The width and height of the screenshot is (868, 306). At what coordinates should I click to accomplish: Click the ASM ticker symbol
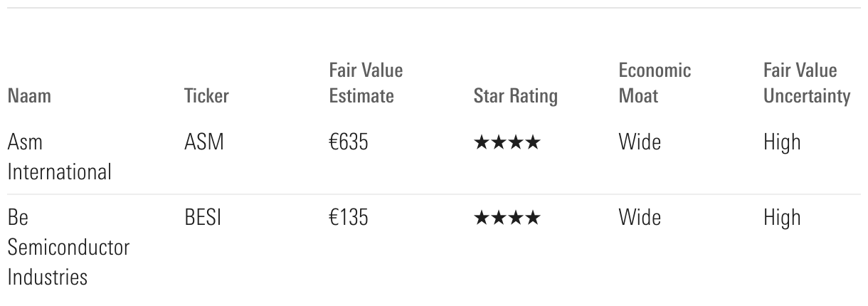coord(203,143)
